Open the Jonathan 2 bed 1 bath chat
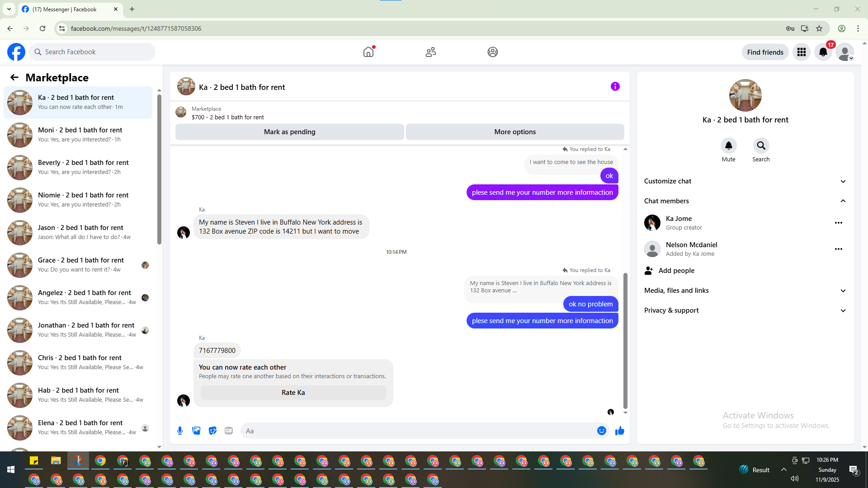The width and height of the screenshot is (868, 488). coord(78,330)
